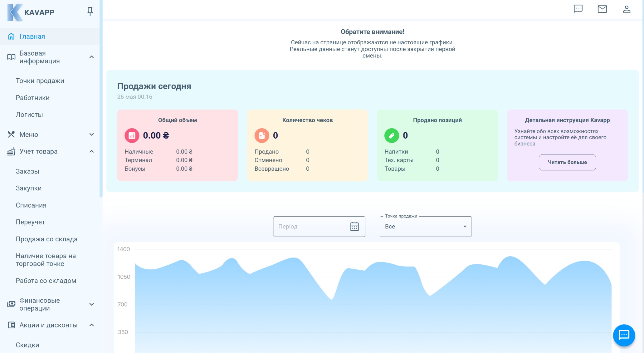Open the floating blue chat widget
Screen dimensions: 644x353
click(624, 335)
